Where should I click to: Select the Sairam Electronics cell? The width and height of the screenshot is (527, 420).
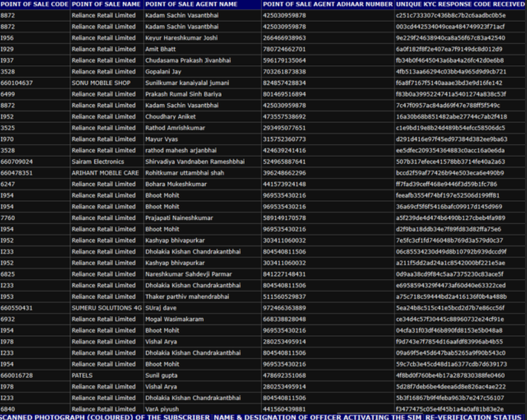pos(97,161)
